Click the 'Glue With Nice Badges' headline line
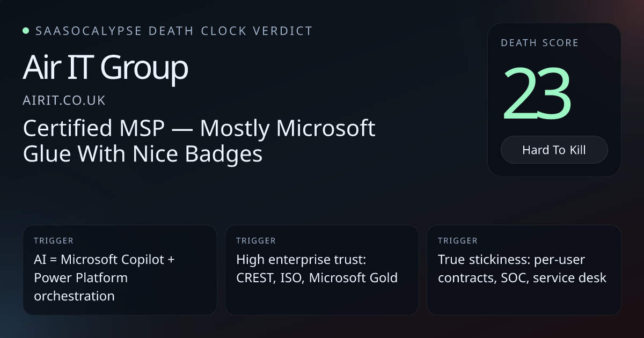The height and width of the screenshot is (338, 644). [x=143, y=154]
